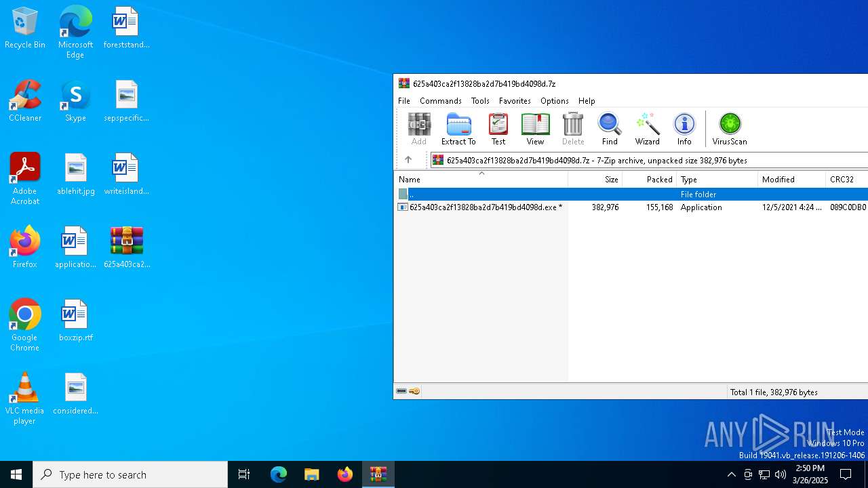
Task: Click the Delete trash toolbar icon
Action: (573, 129)
